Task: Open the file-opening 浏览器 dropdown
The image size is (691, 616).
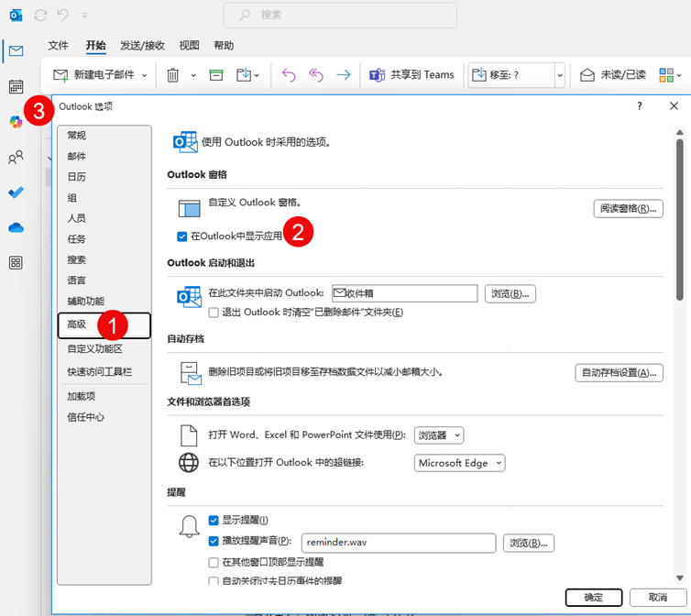Action: pyautogui.click(x=439, y=435)
